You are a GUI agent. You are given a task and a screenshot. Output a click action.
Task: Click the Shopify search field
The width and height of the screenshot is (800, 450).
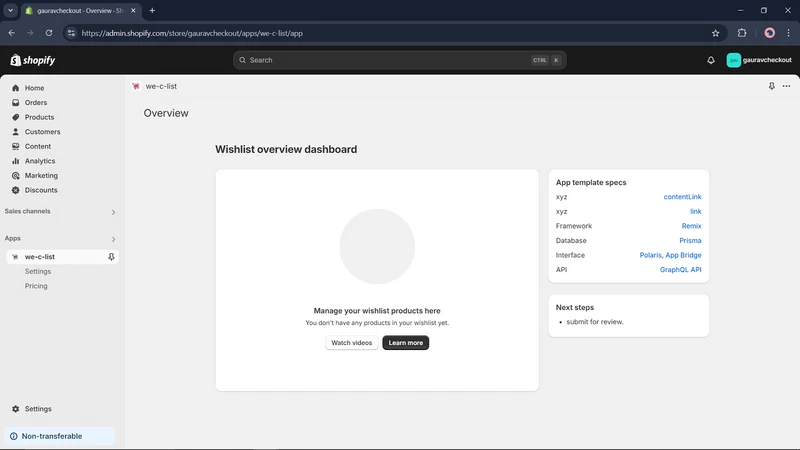[399, 60]
